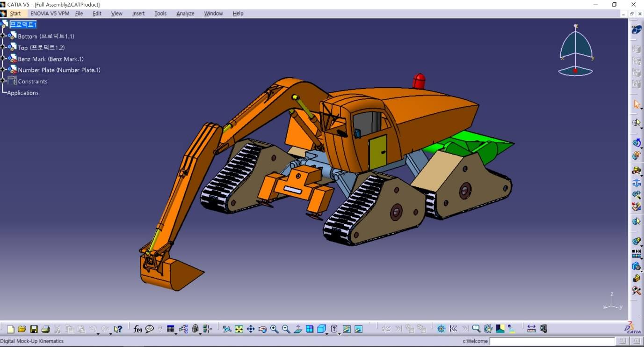Select the Fit All In icon

[x=239, y=329]
